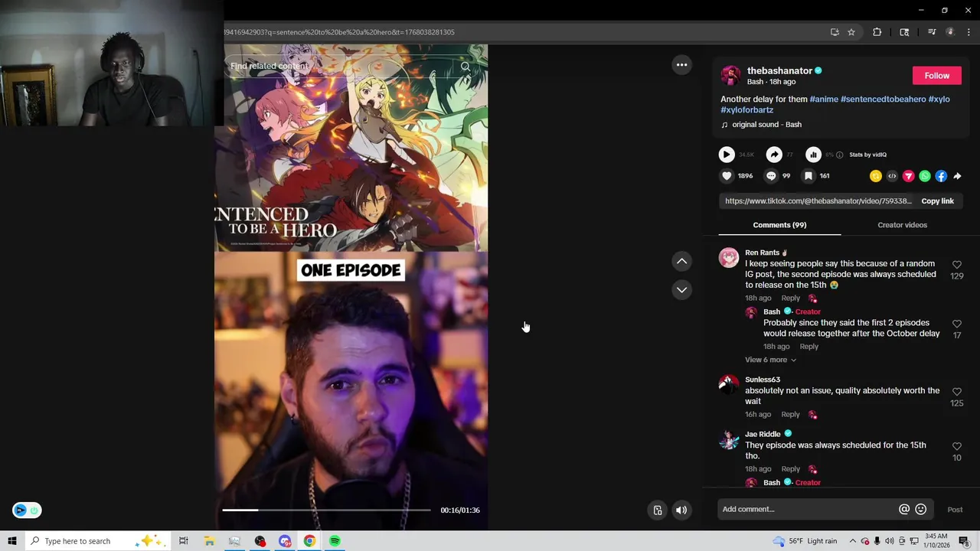The image size is (980, 551).
Task: Mute the video with speaker icon
Action: pos(681,510)
